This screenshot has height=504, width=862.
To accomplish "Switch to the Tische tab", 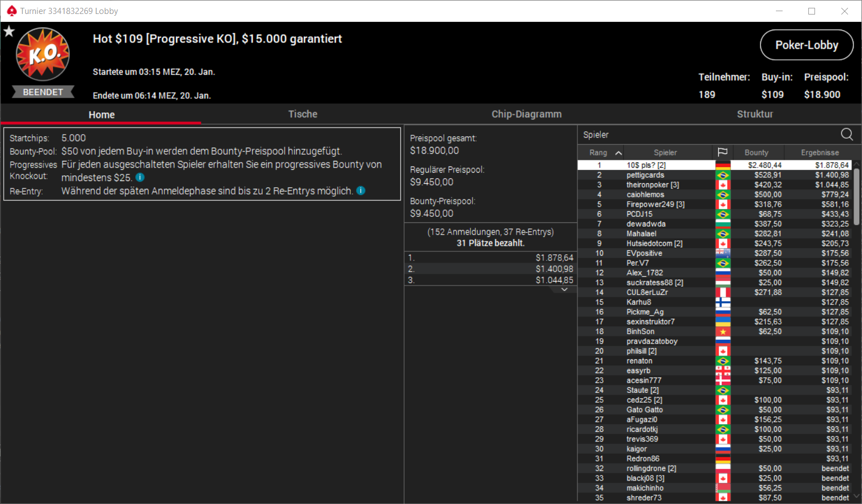I will click(302, 114).
